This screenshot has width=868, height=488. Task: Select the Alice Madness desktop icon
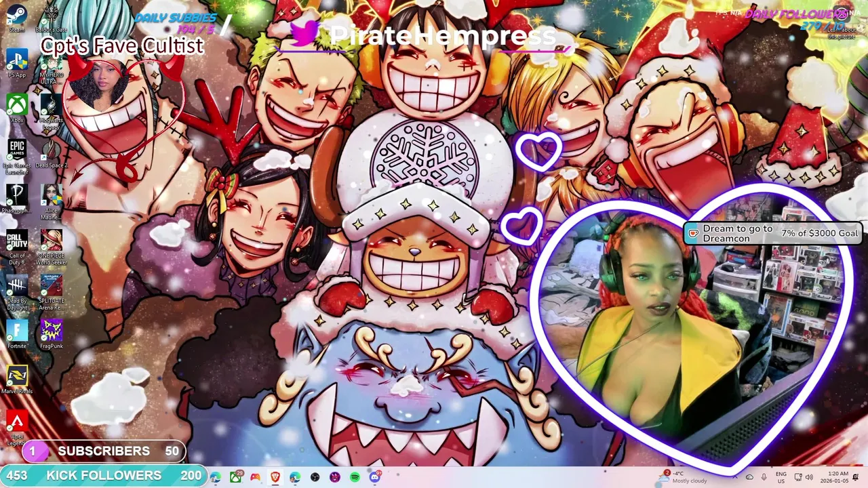click(x=52, y=202)
